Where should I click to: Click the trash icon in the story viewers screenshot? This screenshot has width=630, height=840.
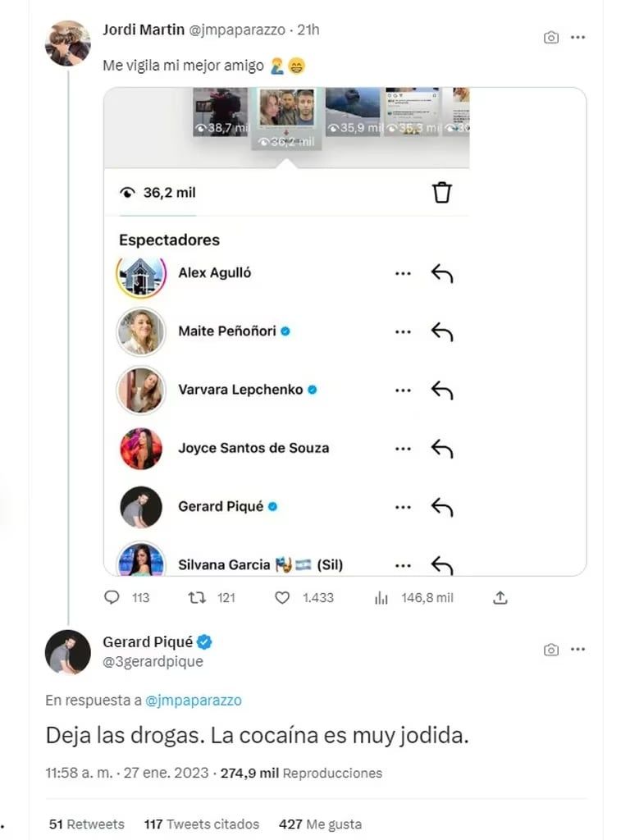point(442,192)
